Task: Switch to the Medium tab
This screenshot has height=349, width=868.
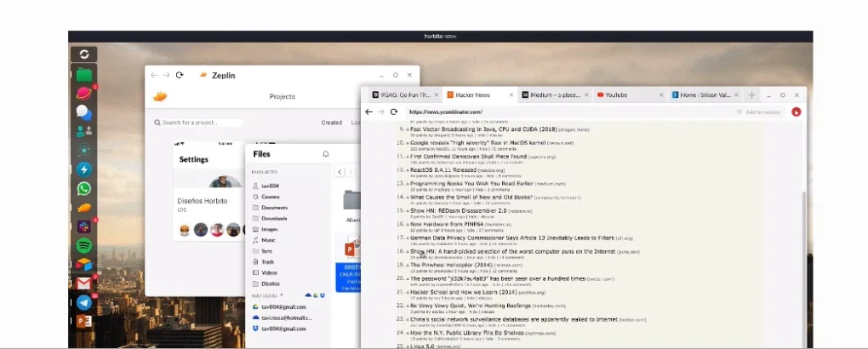Action: 553,94
